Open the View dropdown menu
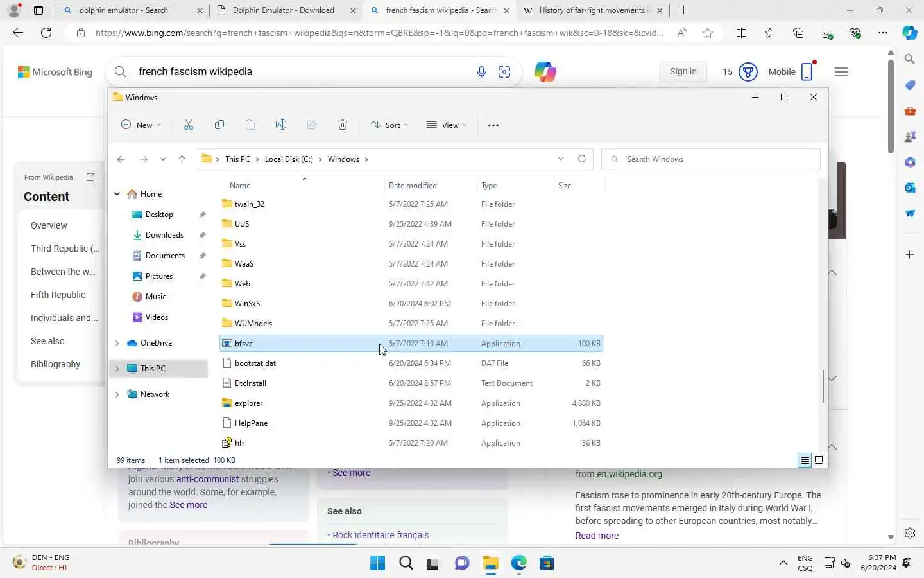The width and height of the screenshot is (924, 578). (447, 125)
